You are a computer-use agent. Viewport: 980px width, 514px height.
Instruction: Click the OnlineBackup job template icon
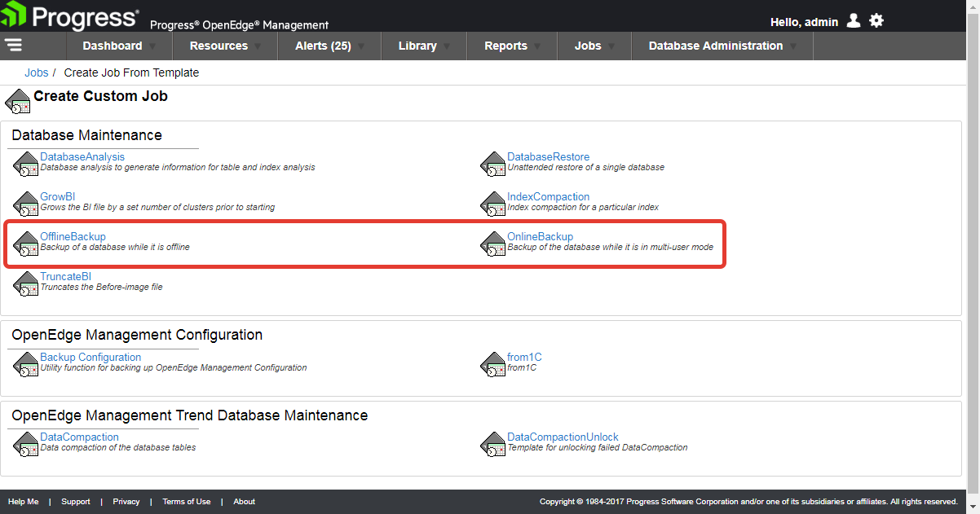(x=493, y=244)
